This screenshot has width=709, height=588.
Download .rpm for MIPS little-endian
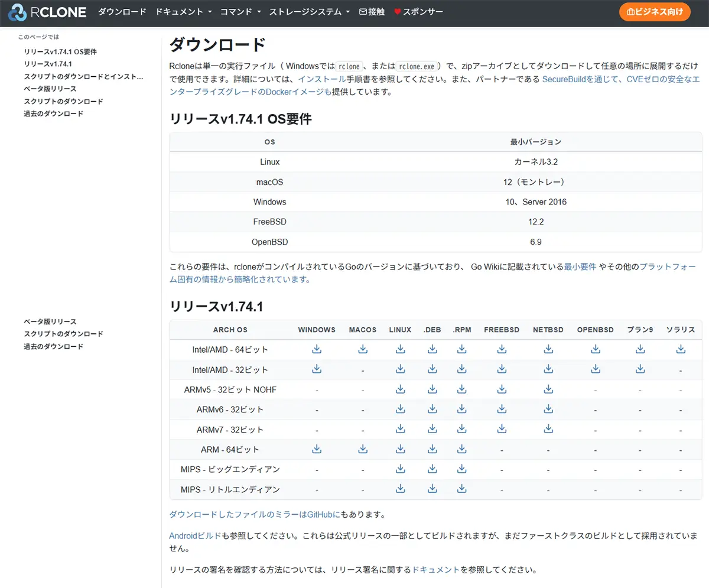click(x=462, y=489)
